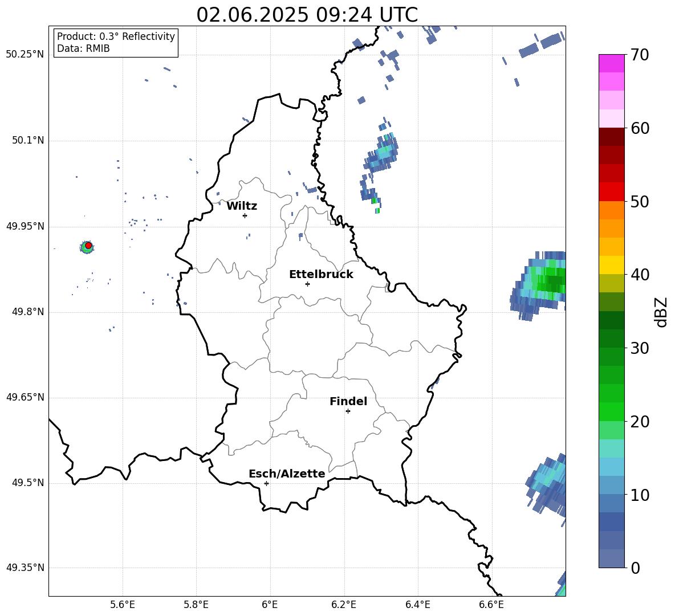Pick the dark maroon swatch just below 60 dBZ
This screenshot has height=616, width=675.
[x=611, y=137]
